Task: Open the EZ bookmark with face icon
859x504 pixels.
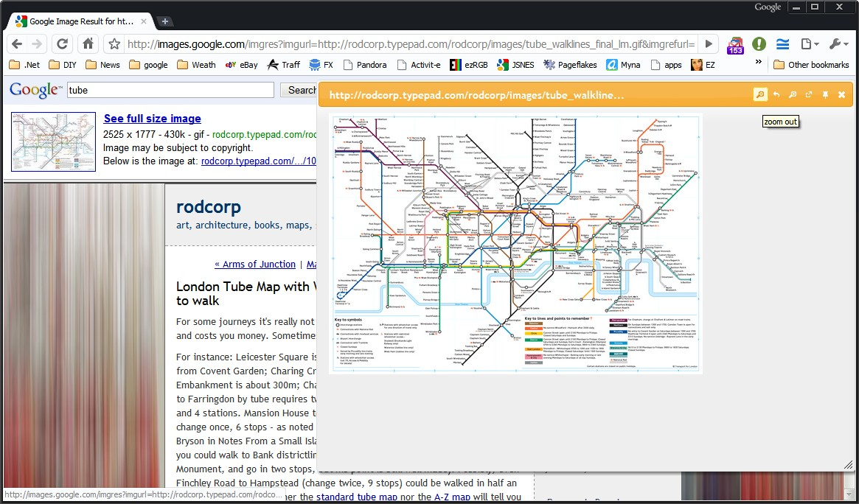Action: point(703,65)
